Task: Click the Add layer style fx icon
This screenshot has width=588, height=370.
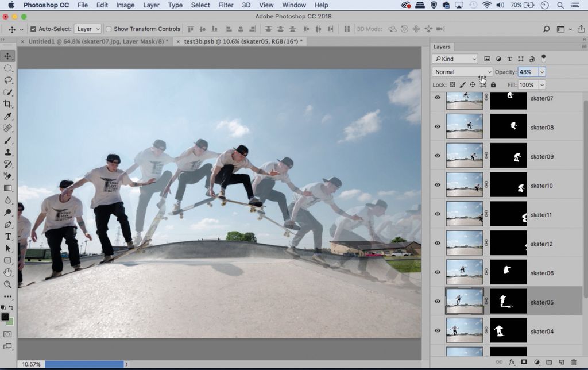Action: click(x=511, y=362)
